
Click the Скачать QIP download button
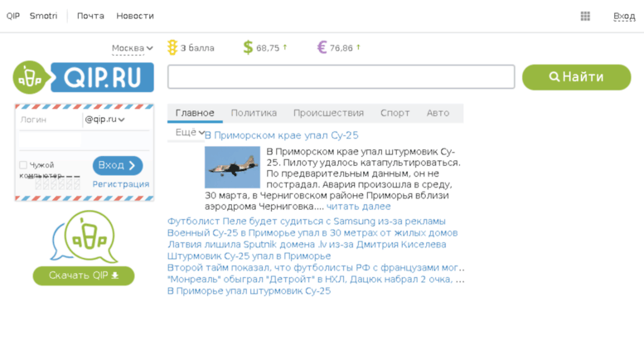click(84, 275)
